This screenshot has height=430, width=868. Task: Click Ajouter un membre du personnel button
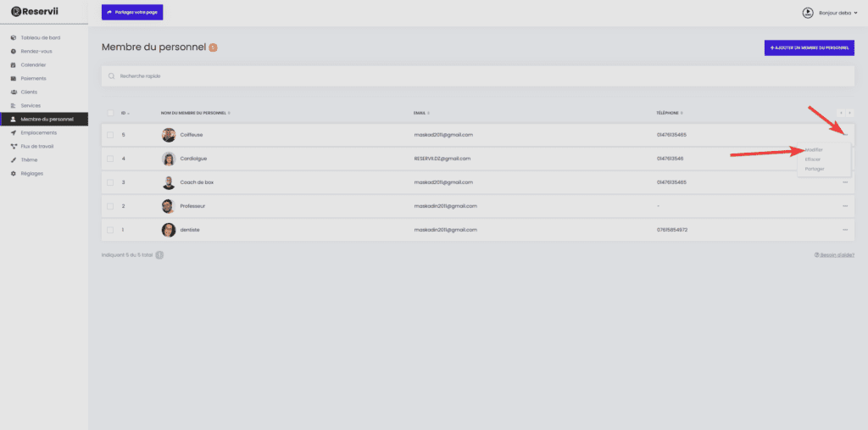point(809,47)
